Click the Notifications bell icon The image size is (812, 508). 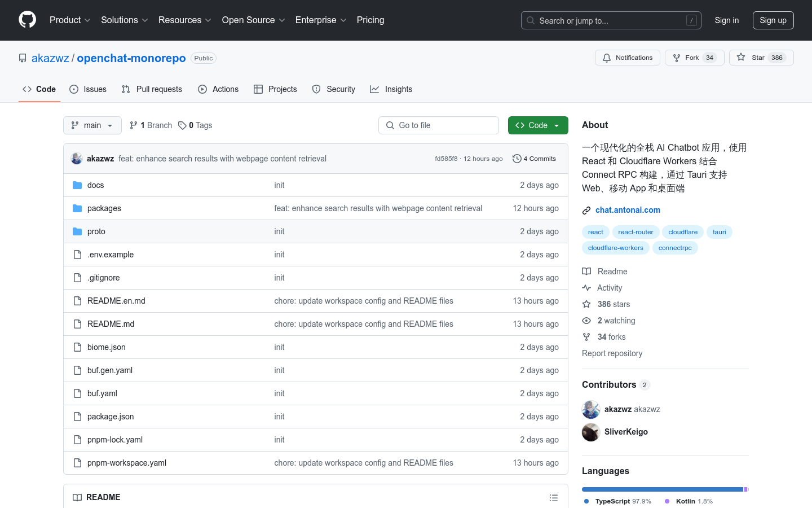pos(607,58)
